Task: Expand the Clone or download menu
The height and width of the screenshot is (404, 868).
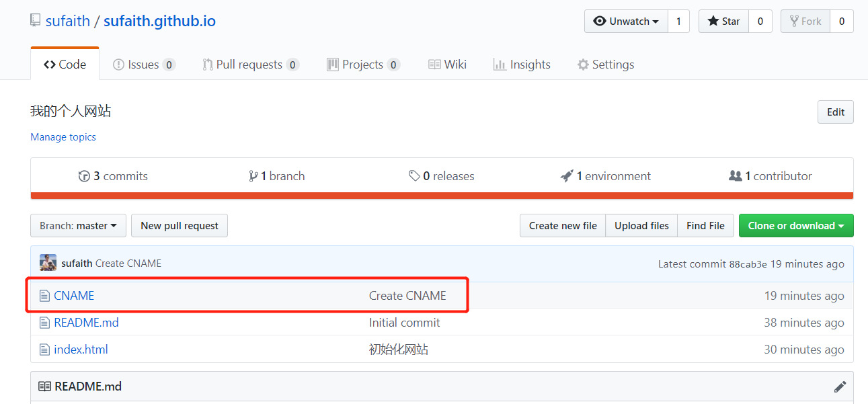Action: tap(796, 226)
